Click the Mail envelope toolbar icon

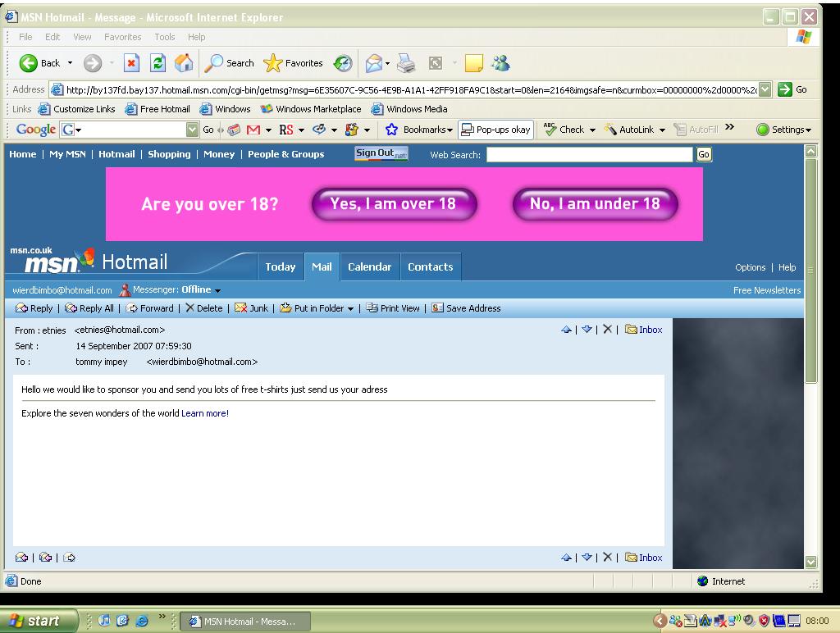coord(374,63)
